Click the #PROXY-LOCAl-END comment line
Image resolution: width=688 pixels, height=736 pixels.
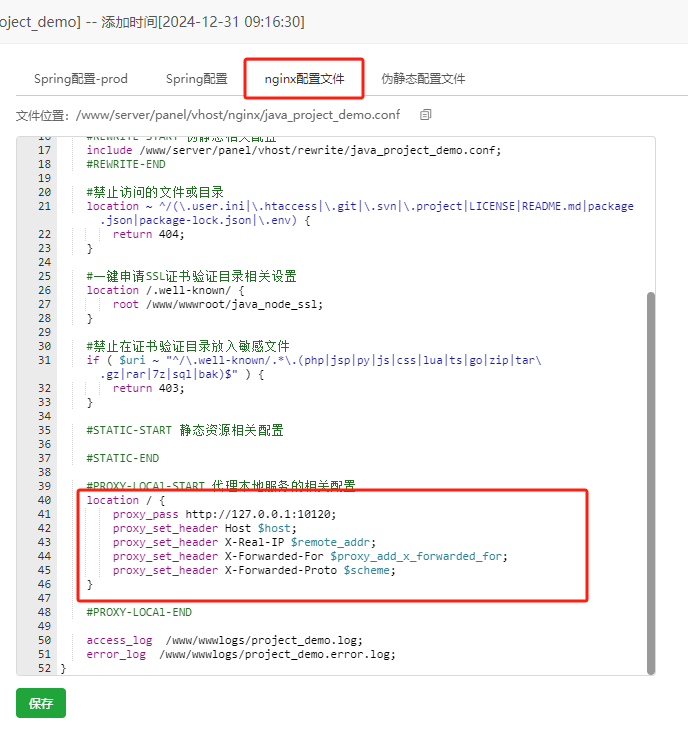coord(138,612)
